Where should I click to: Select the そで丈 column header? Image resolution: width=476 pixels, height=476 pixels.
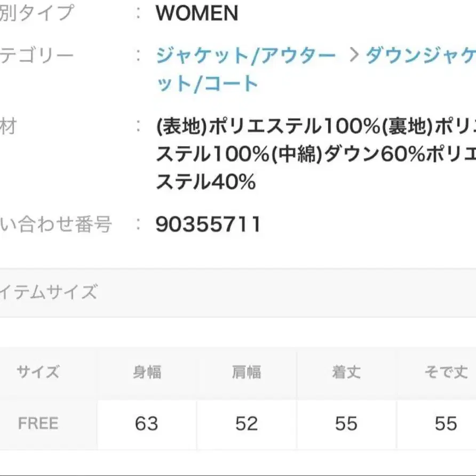pos(446,372)
